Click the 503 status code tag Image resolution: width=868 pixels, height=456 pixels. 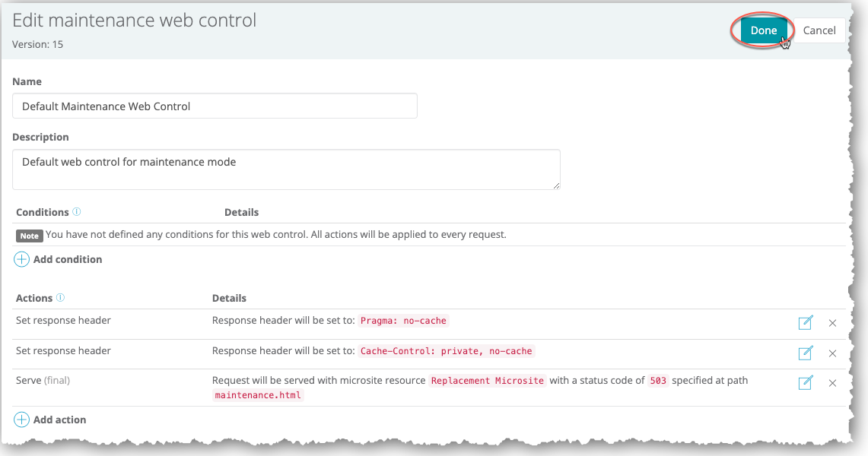pyautogui.click(x=658, y=381)
